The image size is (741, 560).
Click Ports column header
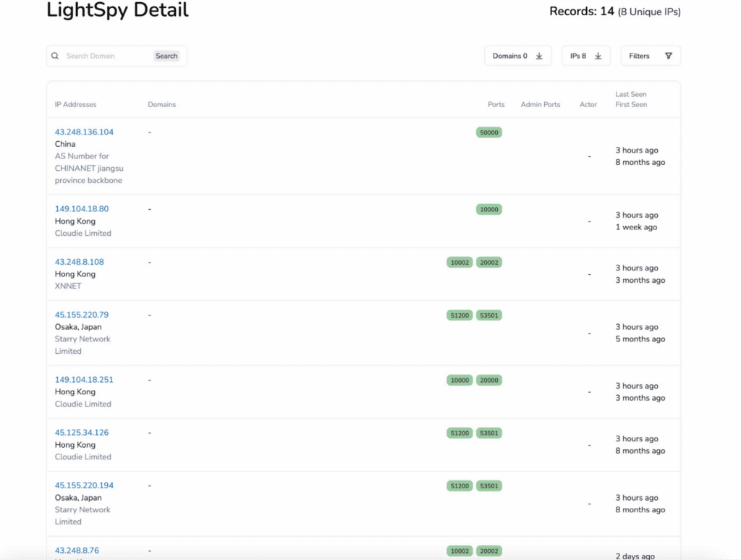pos(496,104)
